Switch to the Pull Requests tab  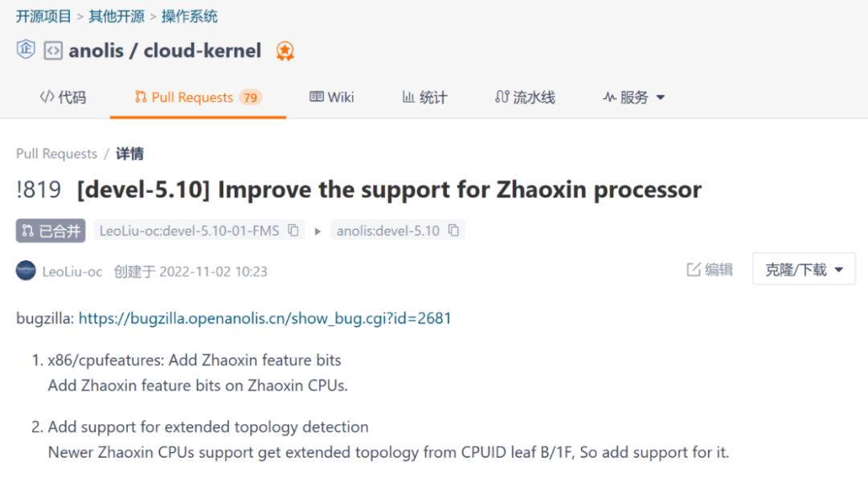point(198,97)
